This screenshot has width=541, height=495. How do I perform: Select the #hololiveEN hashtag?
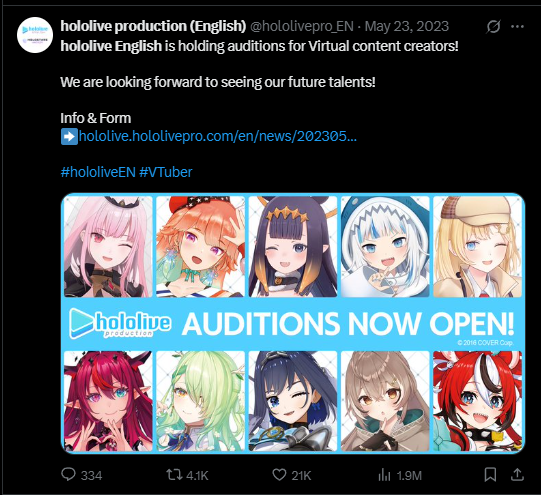click(98, 172)
